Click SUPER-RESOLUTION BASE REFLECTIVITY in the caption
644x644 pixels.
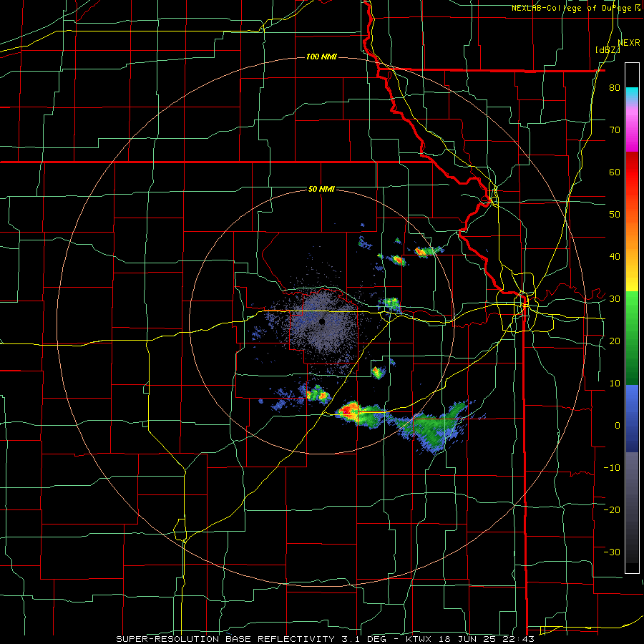tap(225, 639)
